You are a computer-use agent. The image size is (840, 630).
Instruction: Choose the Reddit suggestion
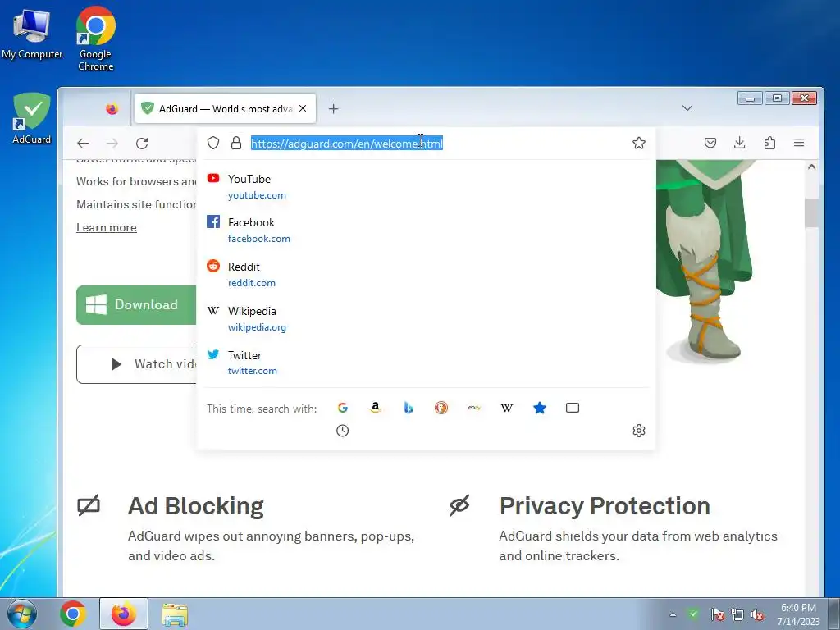[x=426, y=274]
